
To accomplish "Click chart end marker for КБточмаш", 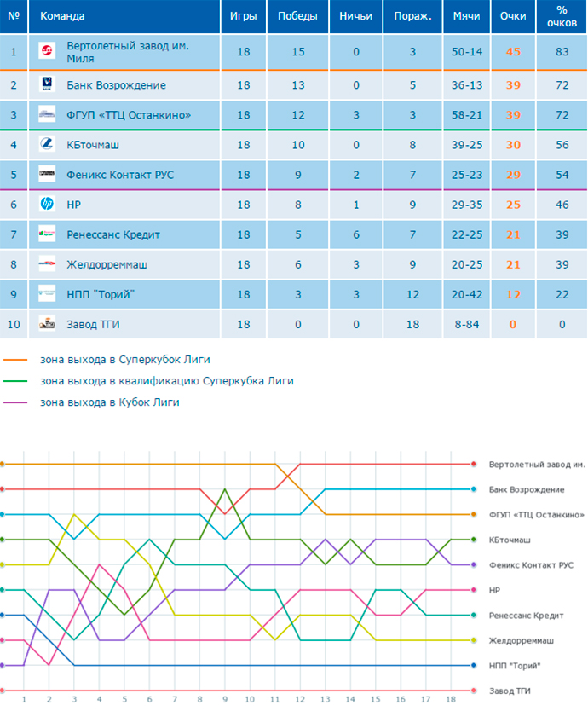I will pyautogui.click(x=474, y=540).
